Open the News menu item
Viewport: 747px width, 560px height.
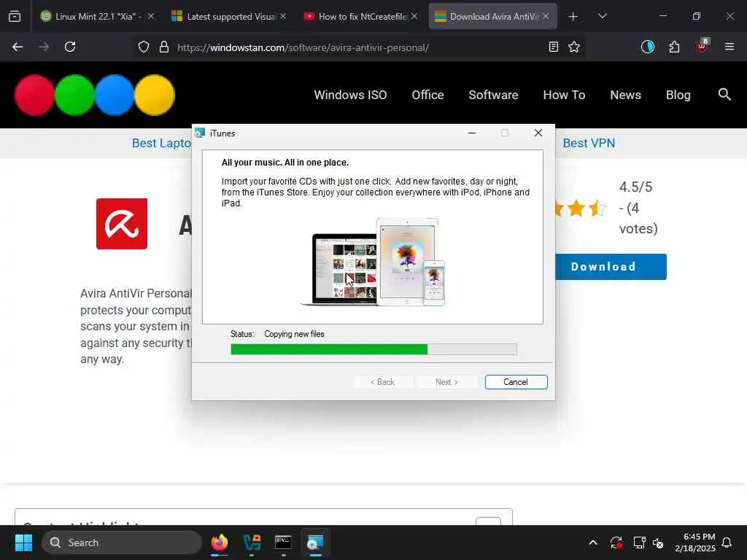pos(625,95)
